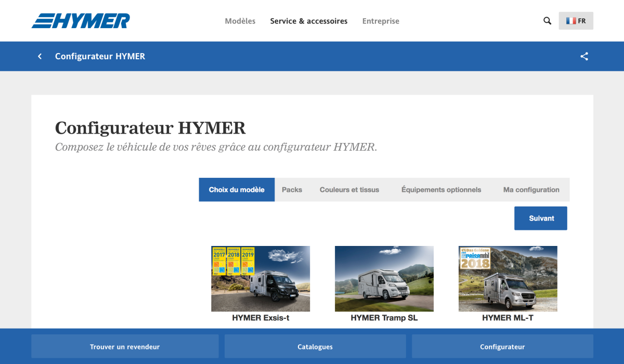Click the HYMER logo
Image resolution: width=624 pixels, height=364 pixels.
(x=81, y=21)
